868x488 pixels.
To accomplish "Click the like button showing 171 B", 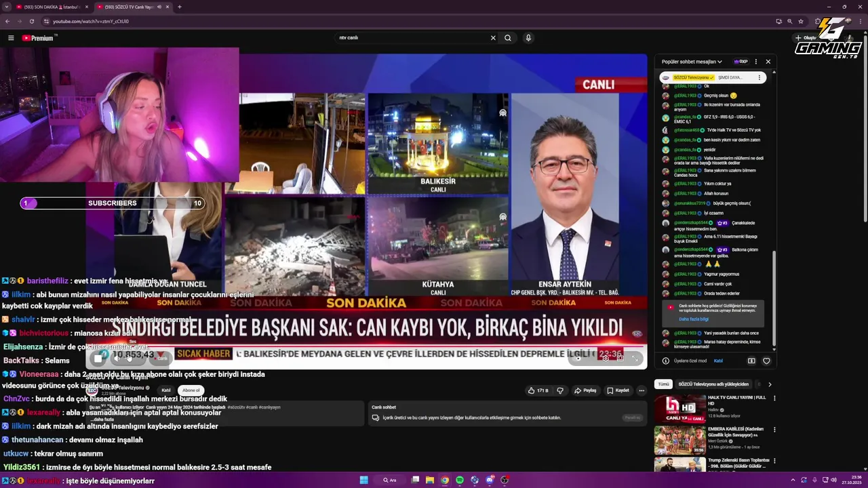I will tap(538, 390).
